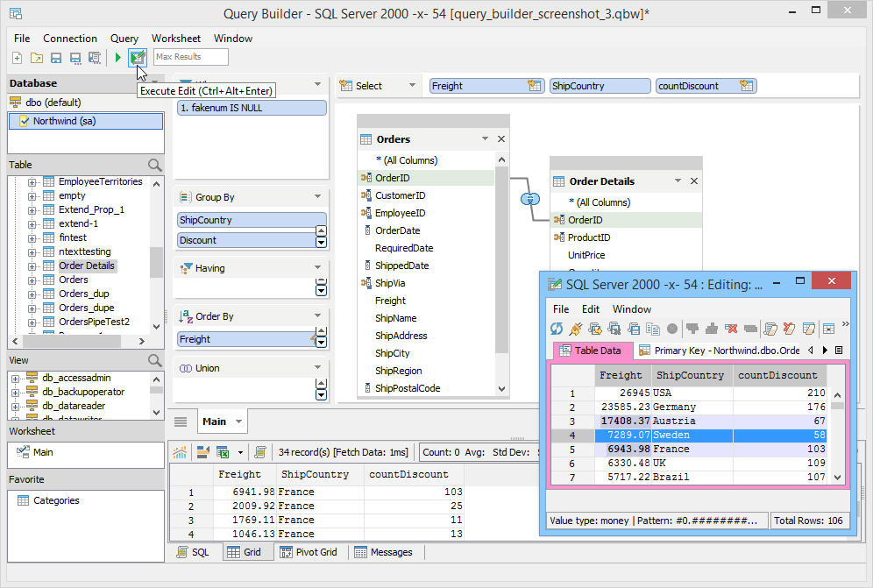
Task: Click the ShipCountry Group By item
Action: coord(252,220)
